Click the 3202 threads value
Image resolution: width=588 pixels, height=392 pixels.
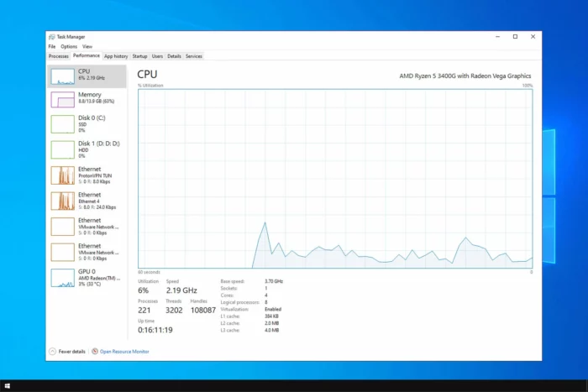[x=174, y=311]
